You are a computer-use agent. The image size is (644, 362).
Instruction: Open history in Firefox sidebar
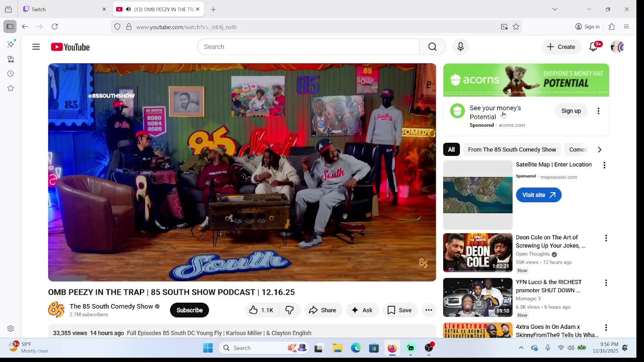point(11,74)
